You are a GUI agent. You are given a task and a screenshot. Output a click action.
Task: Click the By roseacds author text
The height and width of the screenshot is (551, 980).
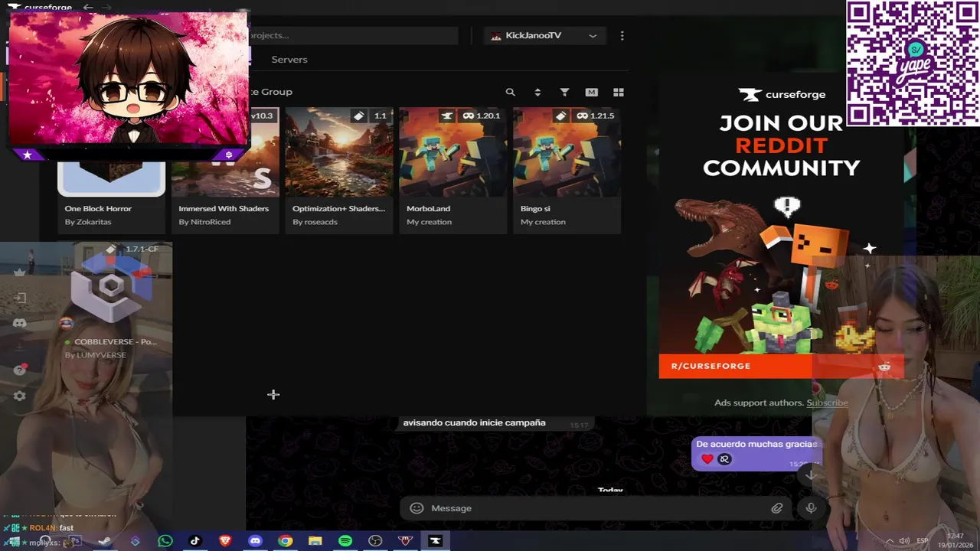(315, 222)
